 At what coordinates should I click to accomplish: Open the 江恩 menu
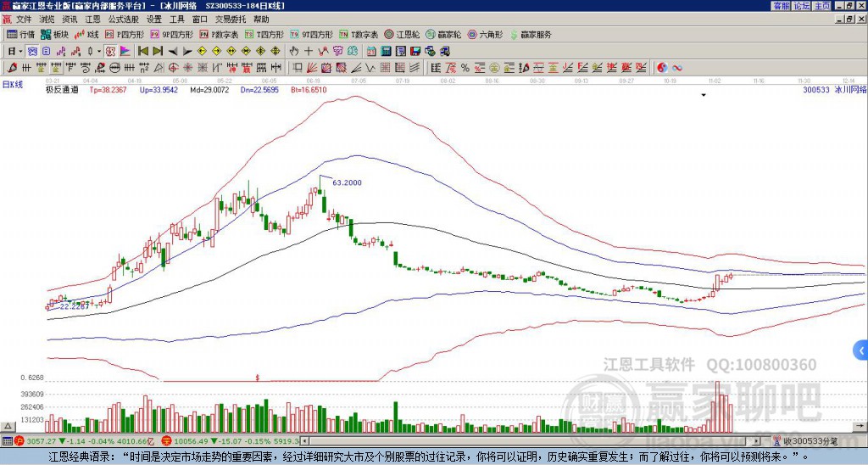click(92, 20)
